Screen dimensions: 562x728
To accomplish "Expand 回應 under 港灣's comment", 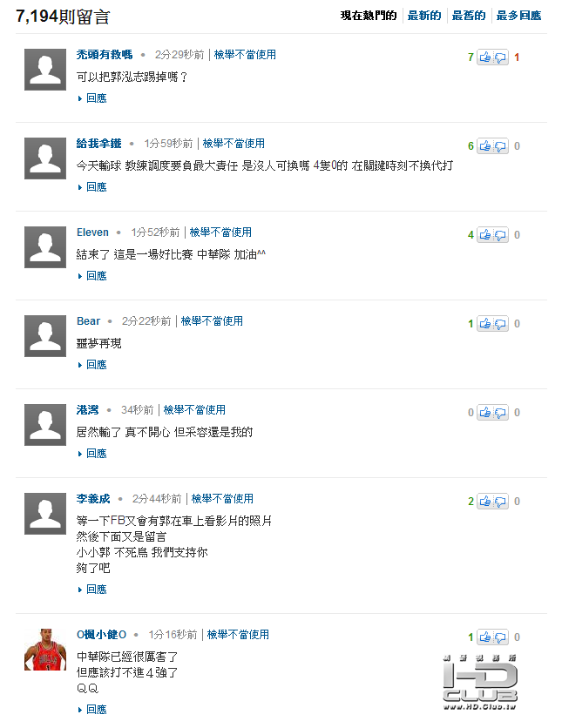I will pyautogui.click(x=96, y=454).
